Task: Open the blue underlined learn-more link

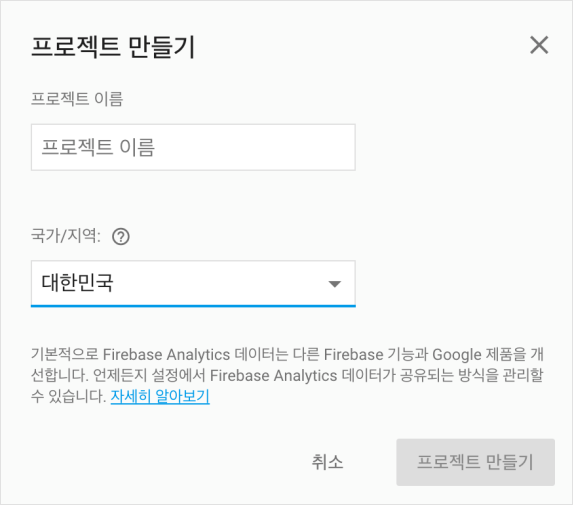Action: (160, 396)
